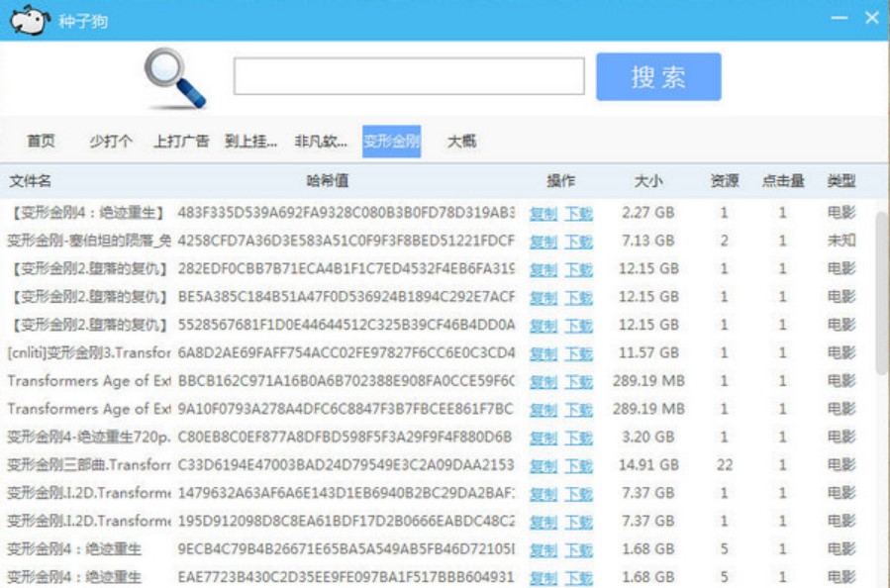The image size is (890, 588).
Task: Click 复制 for hash starting 55285676
Action: 544,326
